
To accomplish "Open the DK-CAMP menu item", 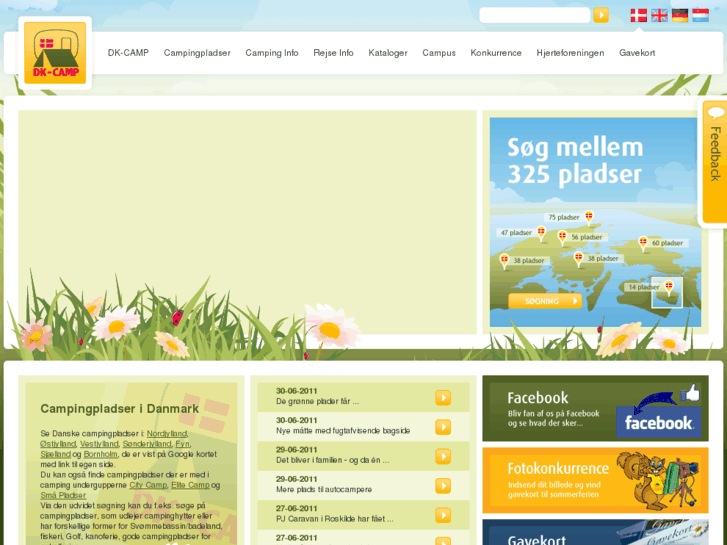I will point(128,53).
